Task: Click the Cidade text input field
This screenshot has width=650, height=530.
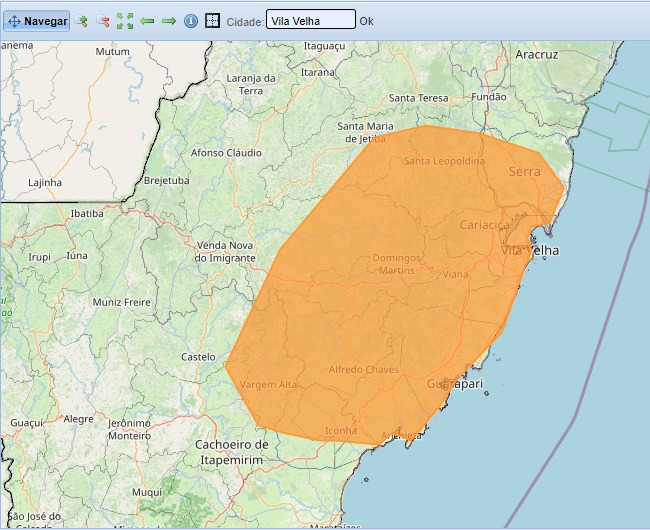Action: click(x=310, y=20)
